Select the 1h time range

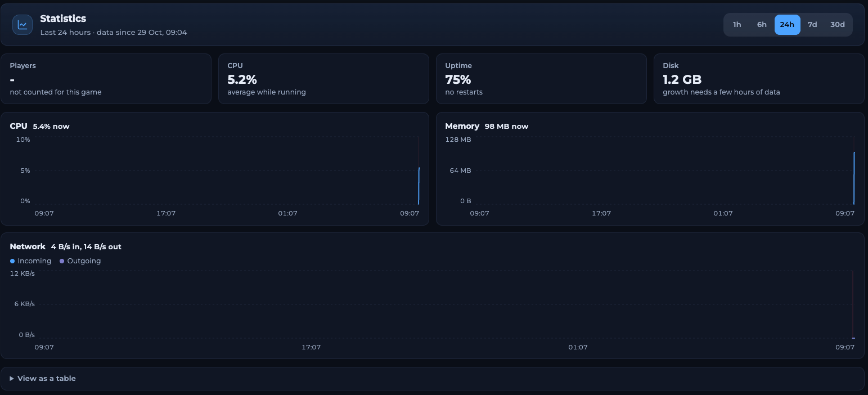pos(737,25)
